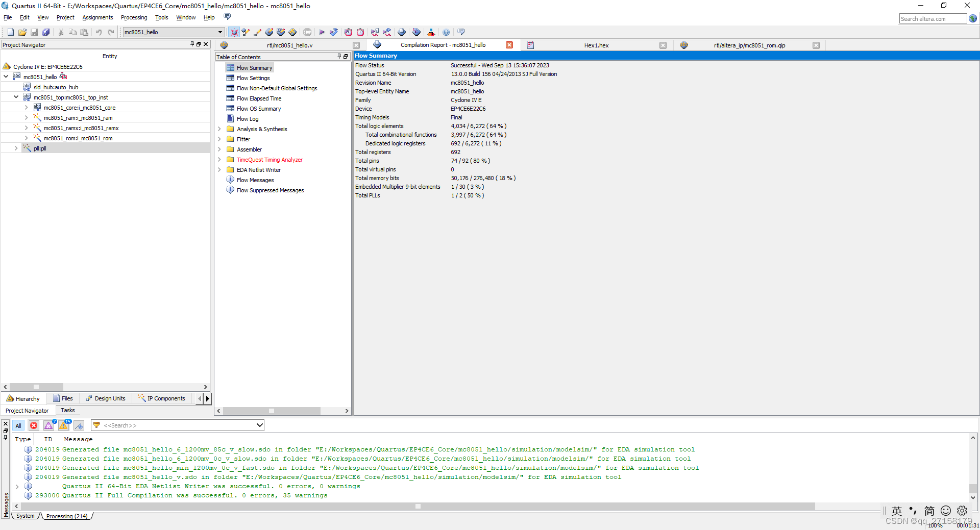Open the Programmer toolbar icon
980x530 pixels.
[416, 32]
